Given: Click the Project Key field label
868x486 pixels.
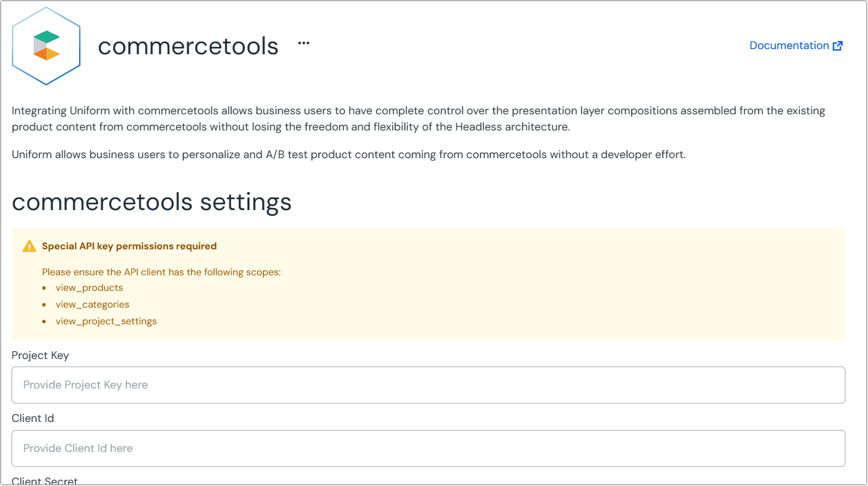Looking at the screenshot, I should [x=40, y=356].
